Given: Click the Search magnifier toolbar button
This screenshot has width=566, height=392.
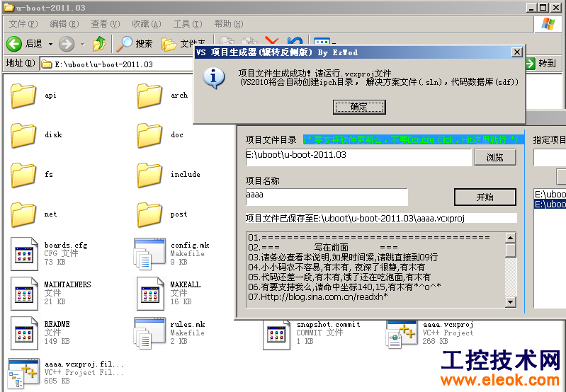Looking at the screenshot, I should 135,44.
